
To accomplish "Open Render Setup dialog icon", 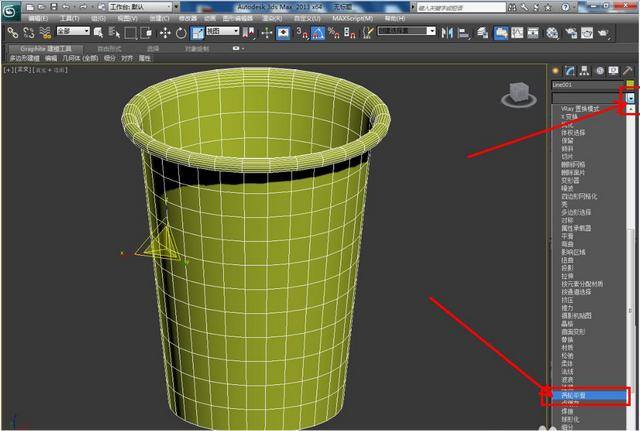I will pyautogui.click(x=571, y=33).
